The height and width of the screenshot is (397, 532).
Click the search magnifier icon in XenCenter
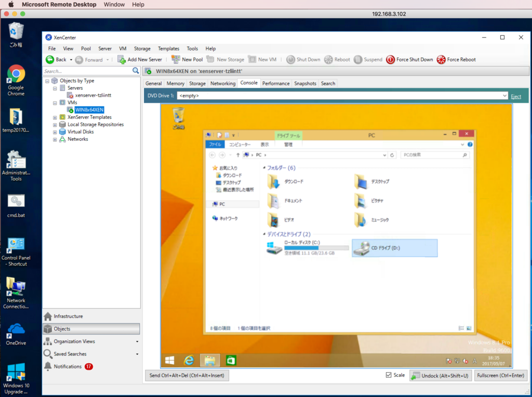click(x=136, y=71)
